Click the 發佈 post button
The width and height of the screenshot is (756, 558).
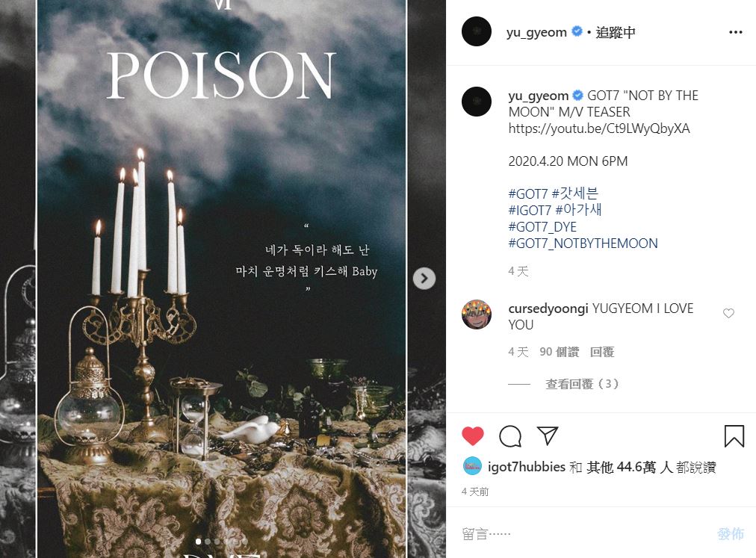coord(731,533)
